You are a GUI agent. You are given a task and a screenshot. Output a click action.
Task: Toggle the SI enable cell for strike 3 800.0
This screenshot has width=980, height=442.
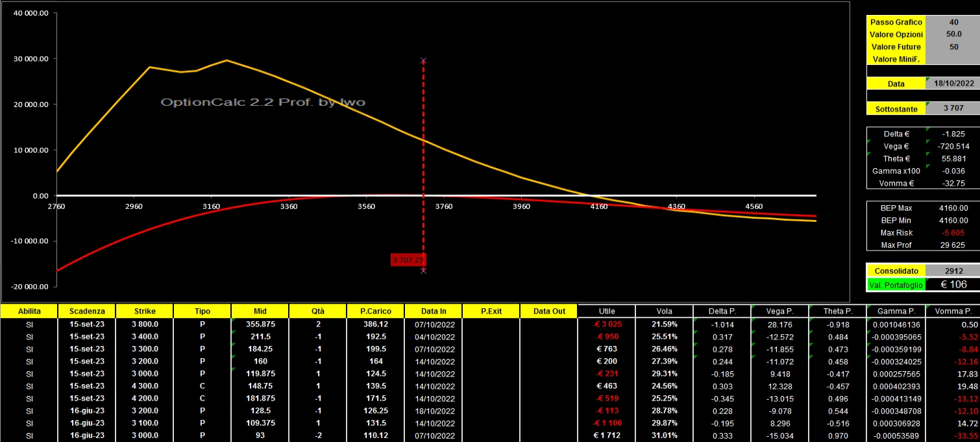[29, 324]
